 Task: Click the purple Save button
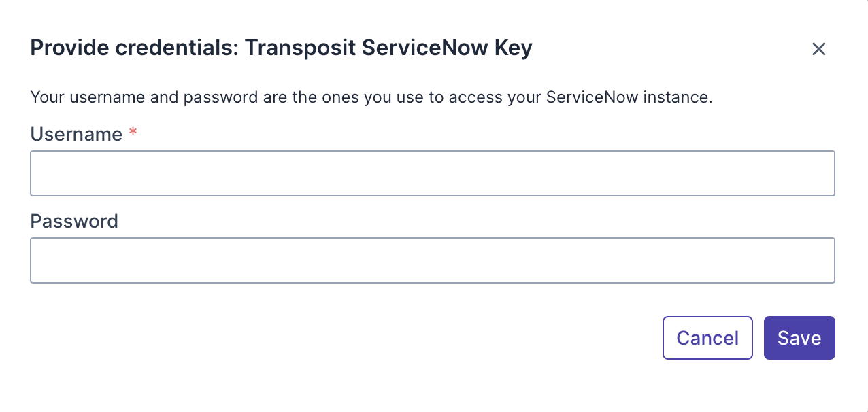click(x=799, y=338)
